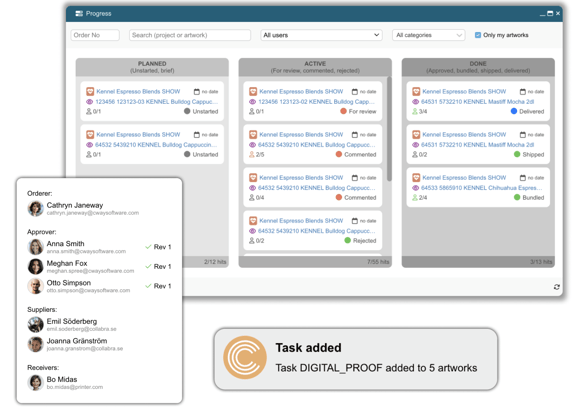The width and height of the screenshot is (573, 412).
Task: Click eye icon on the For review card
Action: tap(253, 102)
